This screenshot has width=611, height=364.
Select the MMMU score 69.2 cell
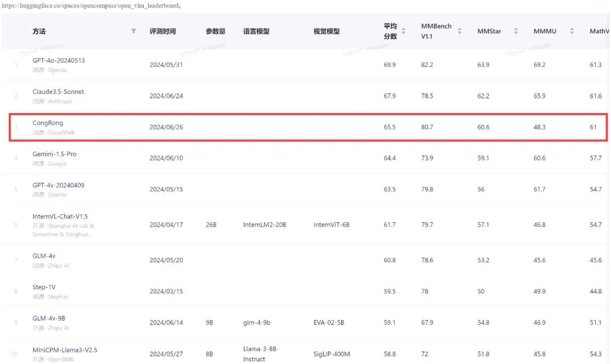pyautogui.click(x=539, y=64)
